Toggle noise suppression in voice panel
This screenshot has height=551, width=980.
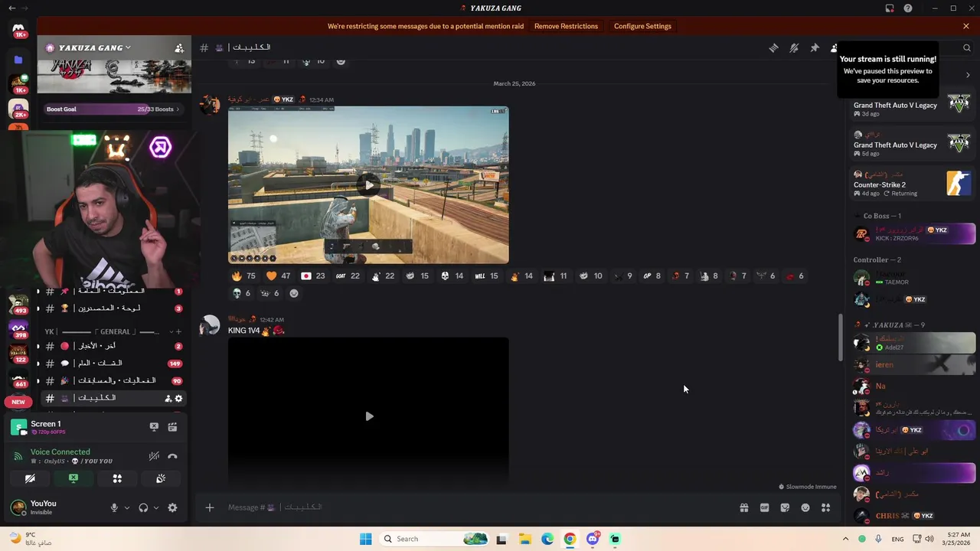coord(154,456)
